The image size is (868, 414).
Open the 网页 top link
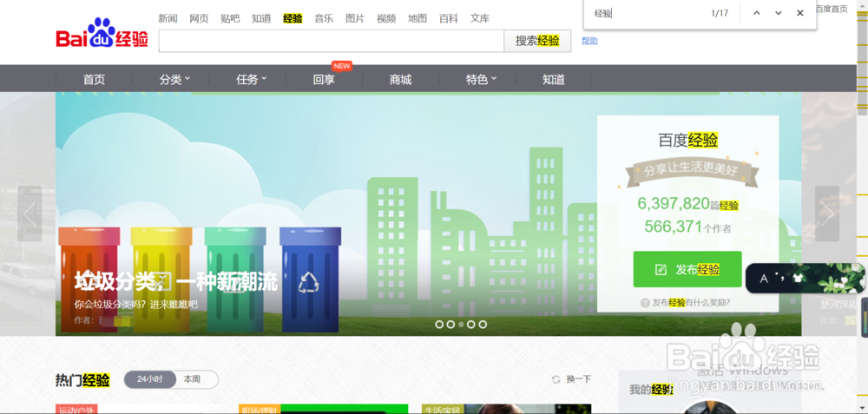pos(199,18)
